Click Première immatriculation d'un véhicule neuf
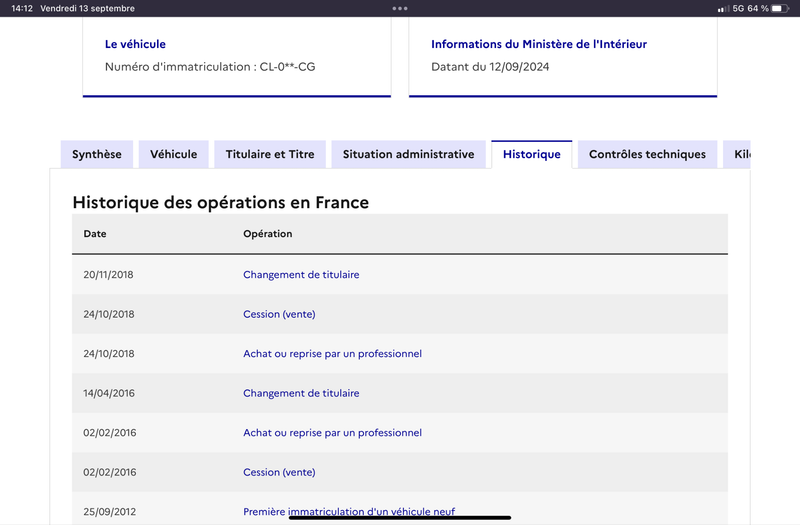This screenshot has width=800, height=525. pyautogui.click(x=349, y=511)
